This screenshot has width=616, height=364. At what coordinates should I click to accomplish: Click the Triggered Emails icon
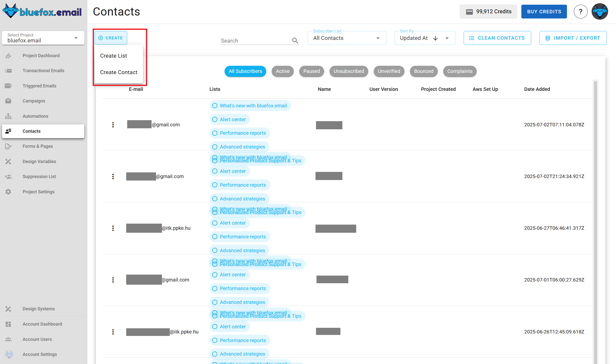point(8,86)
